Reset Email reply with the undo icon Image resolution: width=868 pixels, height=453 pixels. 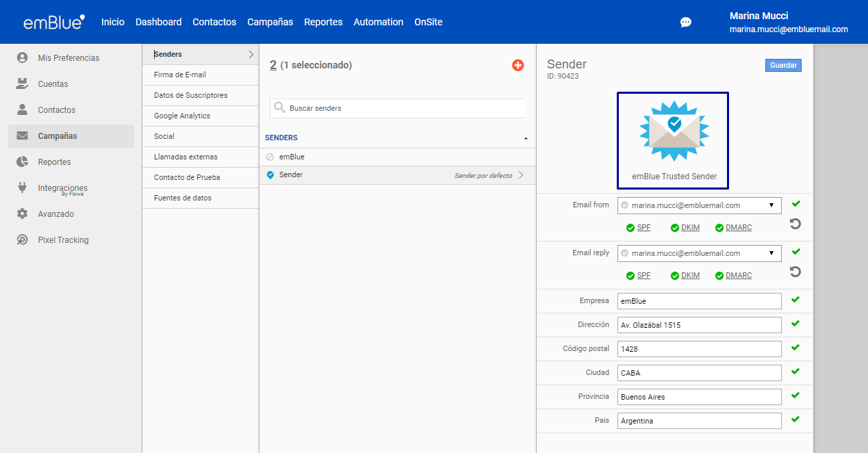tap(795, 272)
